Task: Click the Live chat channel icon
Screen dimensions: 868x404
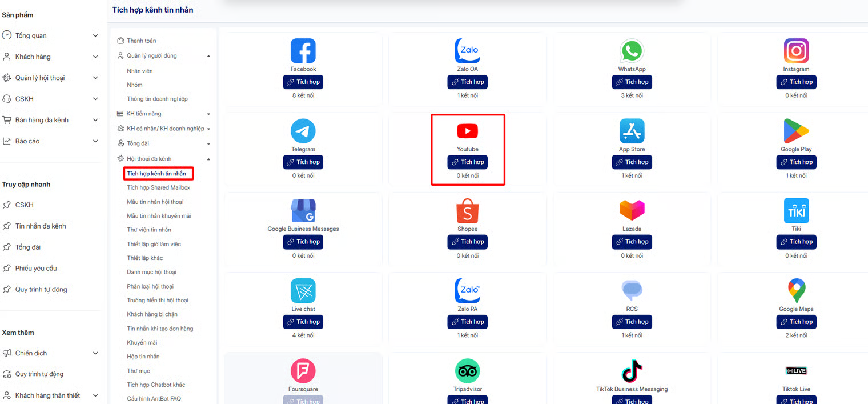Action: click(x=303, y=291)
